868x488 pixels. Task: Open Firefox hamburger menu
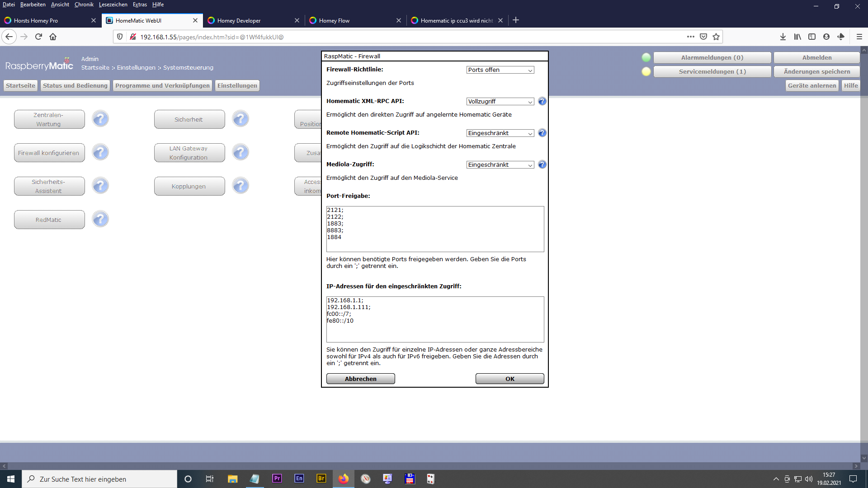point(859,37)
